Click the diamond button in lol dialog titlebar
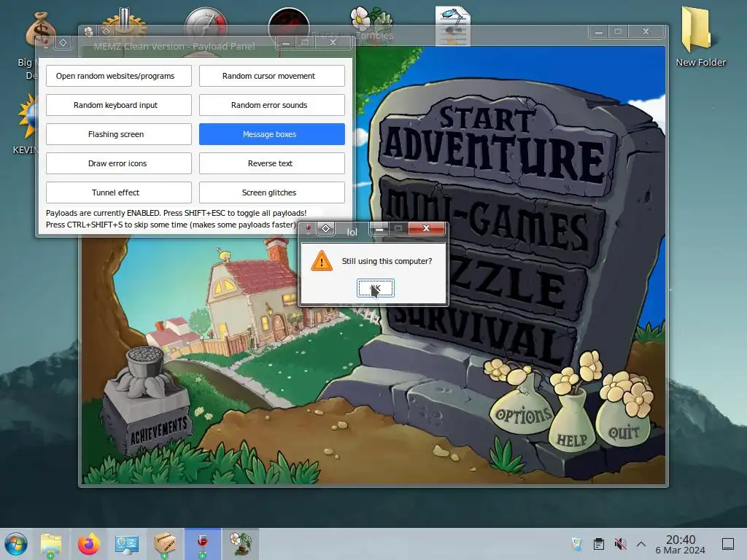Screen dimensions: 747x560 click(x=326, y=229)
